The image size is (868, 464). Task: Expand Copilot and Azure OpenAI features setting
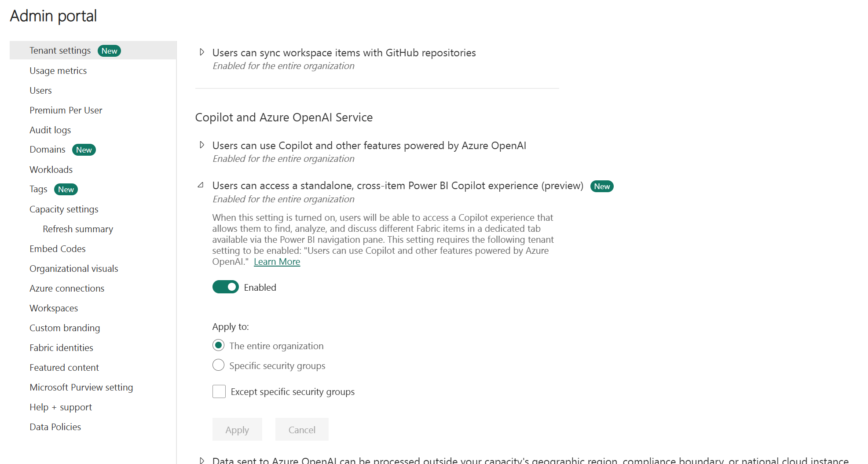(202, 145)
